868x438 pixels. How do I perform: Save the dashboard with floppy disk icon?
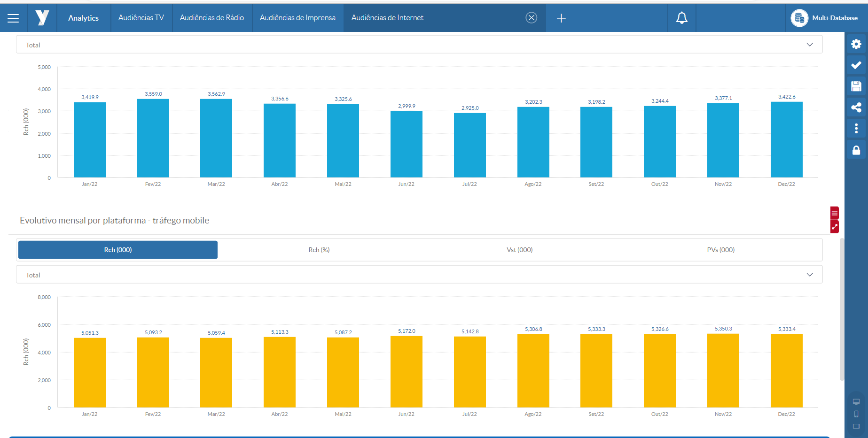tap(856, 86)
